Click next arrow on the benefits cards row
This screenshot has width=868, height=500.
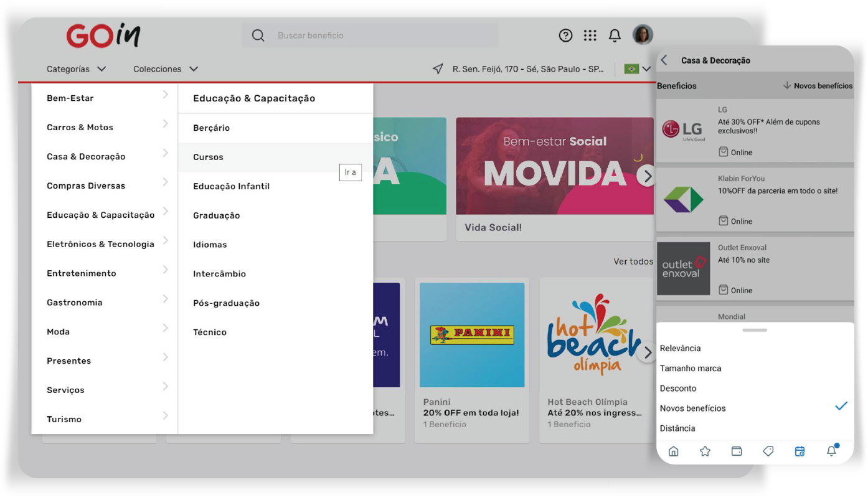click(x=646, y=352)
